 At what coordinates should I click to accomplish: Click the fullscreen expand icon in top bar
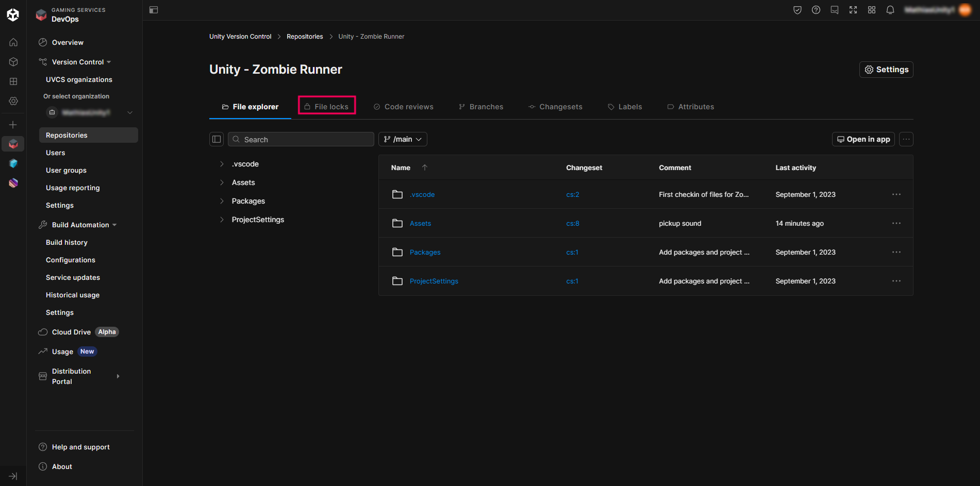pyautogui.click(x=853, y=10)
